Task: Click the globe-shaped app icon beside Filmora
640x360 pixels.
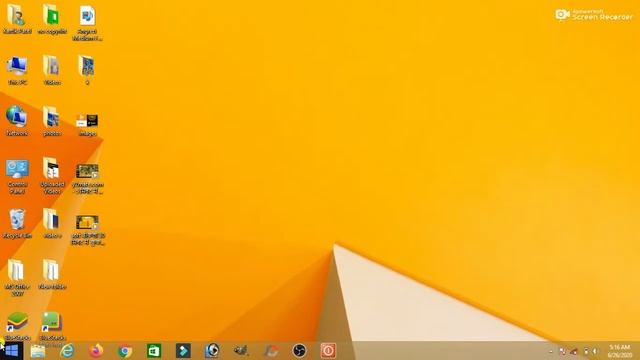Action: tap(212, 351)
